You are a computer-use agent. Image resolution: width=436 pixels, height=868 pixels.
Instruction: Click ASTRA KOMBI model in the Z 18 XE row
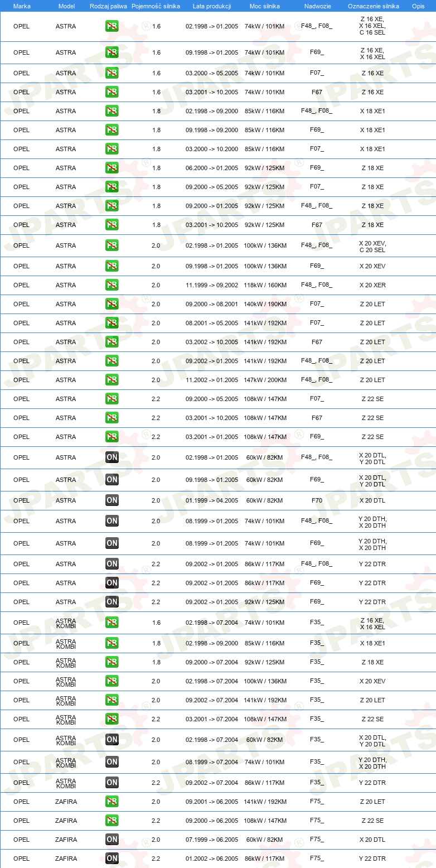point(66,662)
